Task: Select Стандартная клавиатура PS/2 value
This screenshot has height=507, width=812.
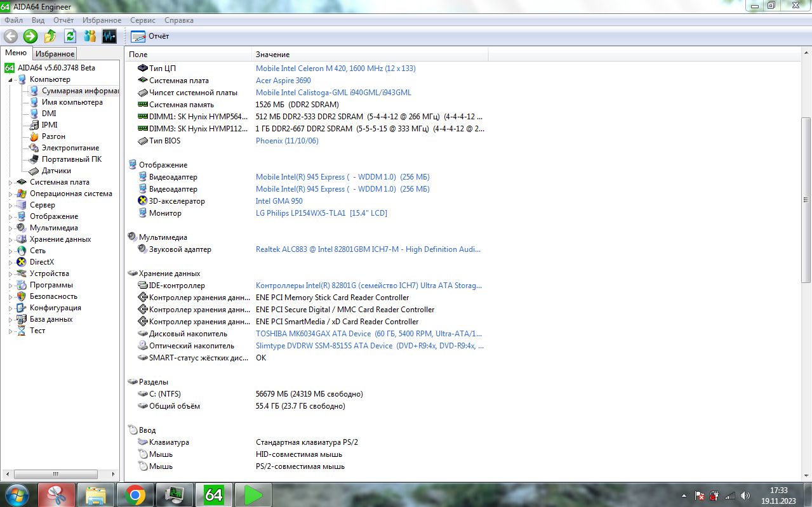Action: click(307, 442)
